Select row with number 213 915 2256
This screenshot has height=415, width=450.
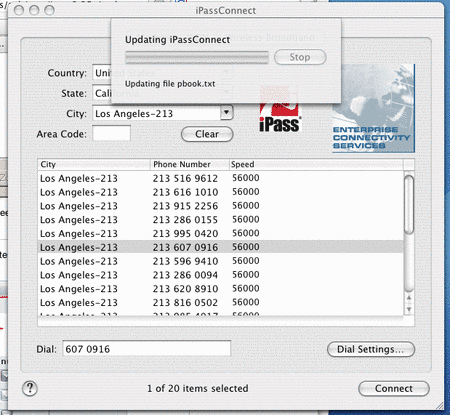click(221, 206)
